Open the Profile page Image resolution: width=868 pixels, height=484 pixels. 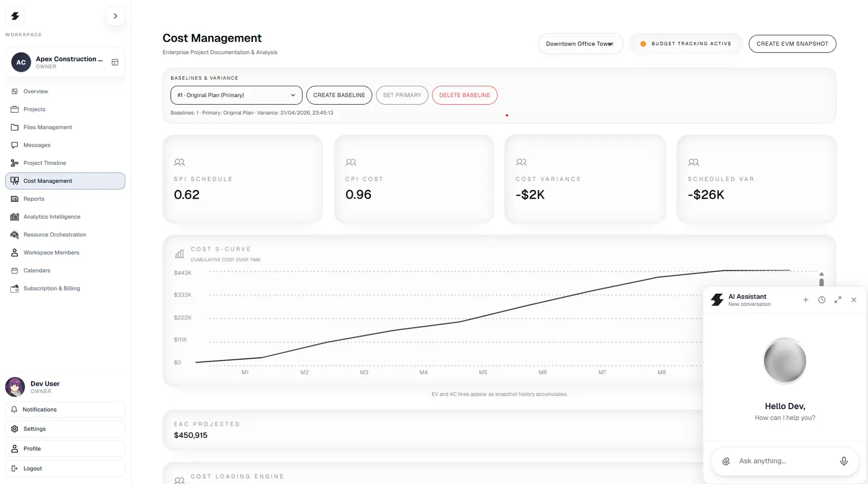[x=65, y=449]
